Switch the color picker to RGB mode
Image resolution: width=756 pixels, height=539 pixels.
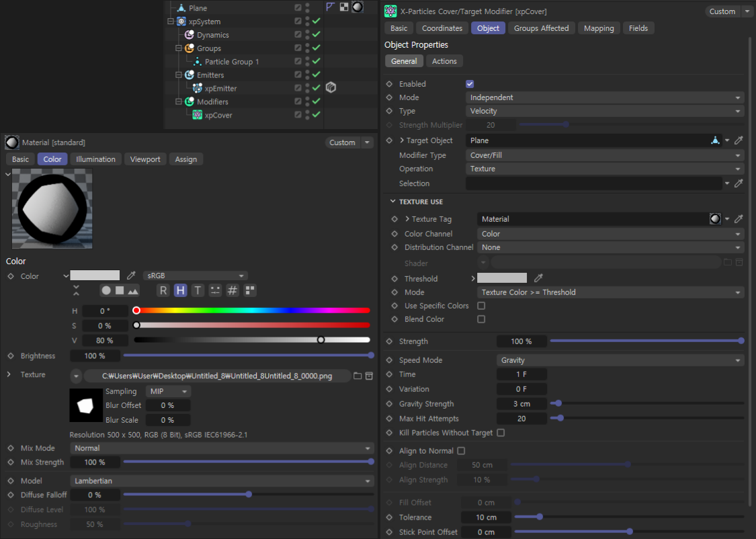tap(163, 290)
